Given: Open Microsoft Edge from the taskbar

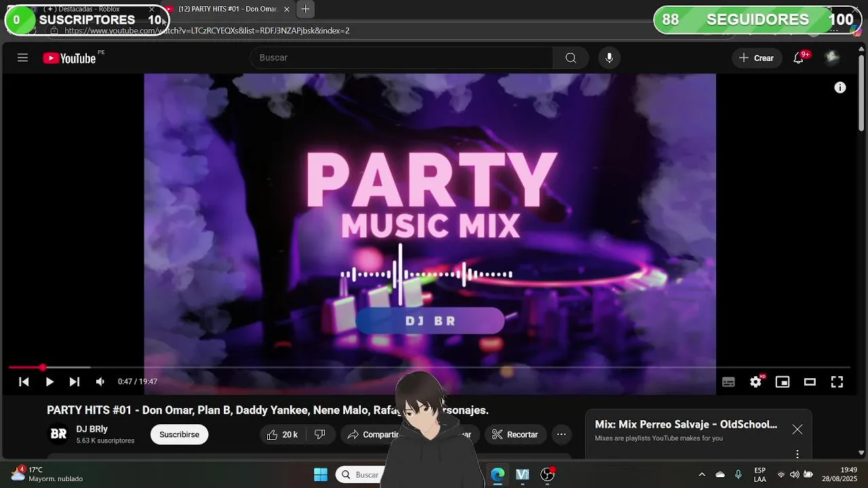Looking at the screenshot, I should [x=498, y=474].
